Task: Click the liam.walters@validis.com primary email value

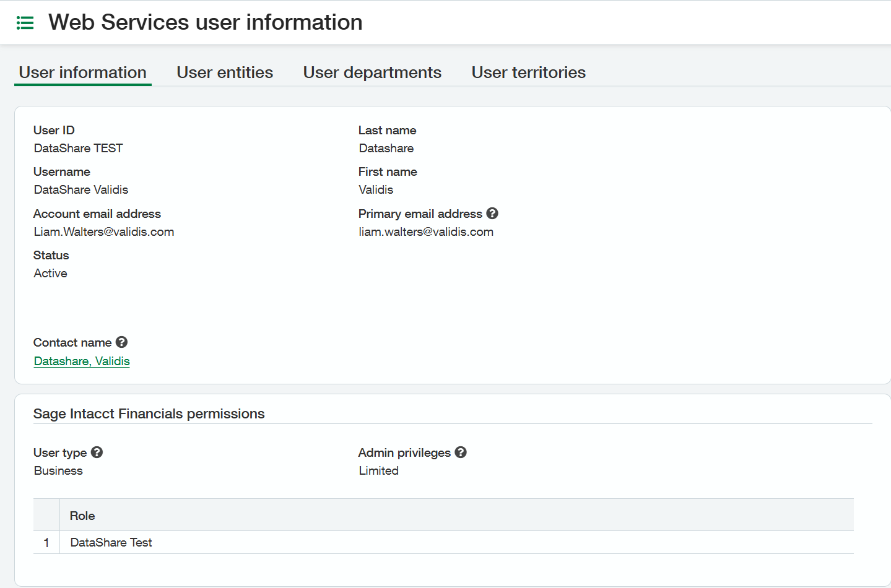Action: [x=426, y=231]
